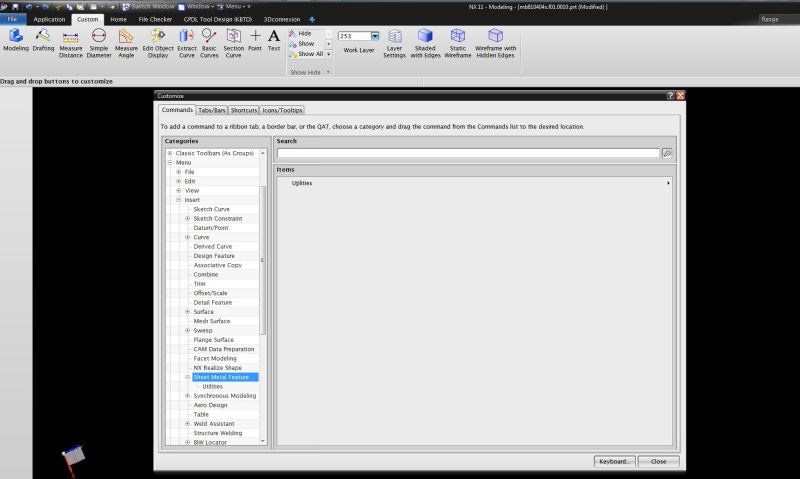Click the Keyboard... button
The width and height of the screenshot is (800, 479).
pos(614,461)
